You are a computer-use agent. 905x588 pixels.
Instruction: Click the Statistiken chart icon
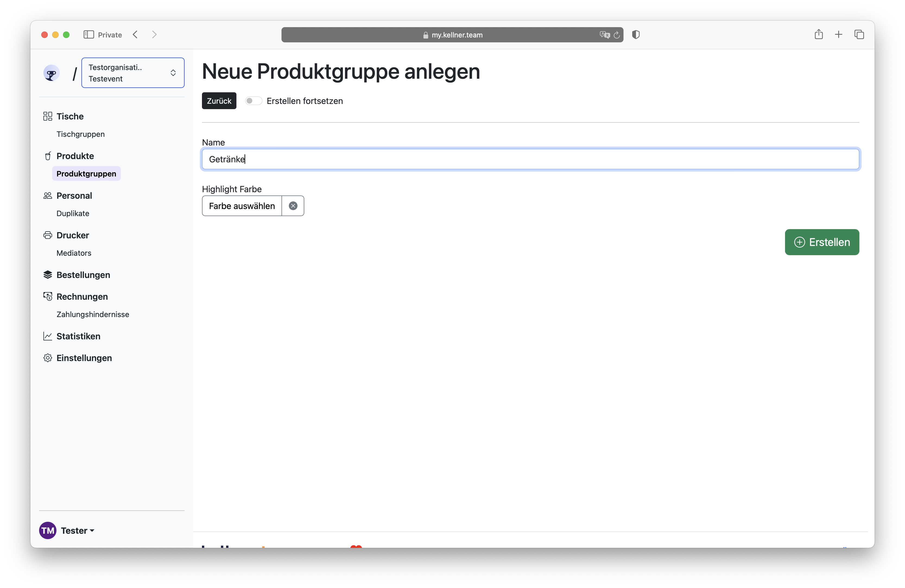pos(48,336)
